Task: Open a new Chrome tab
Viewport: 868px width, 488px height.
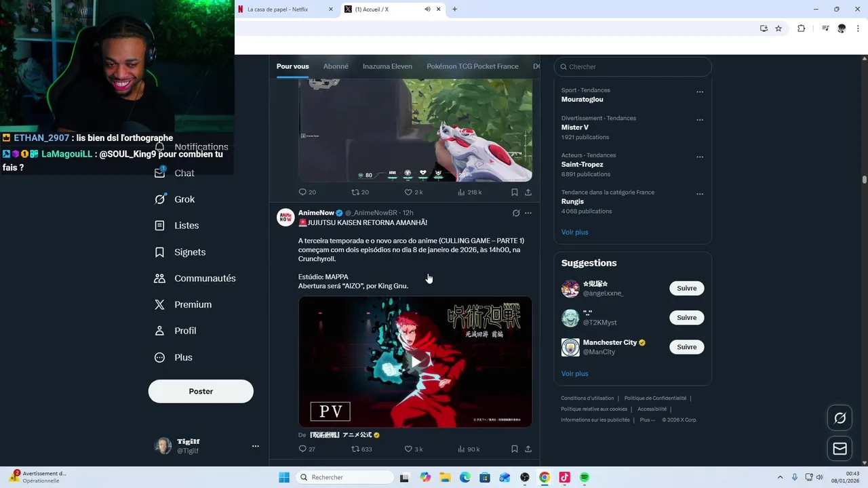Action: point(454,9)
